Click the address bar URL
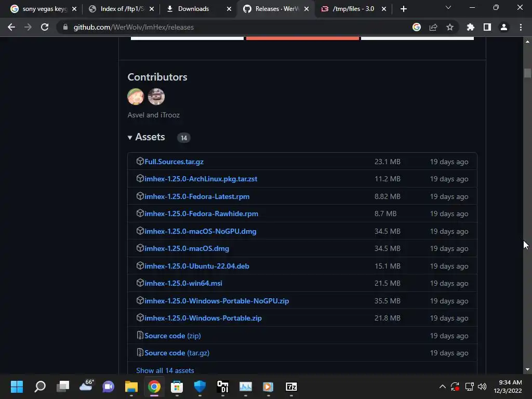The image size is (532, 399). pos(134,27)
